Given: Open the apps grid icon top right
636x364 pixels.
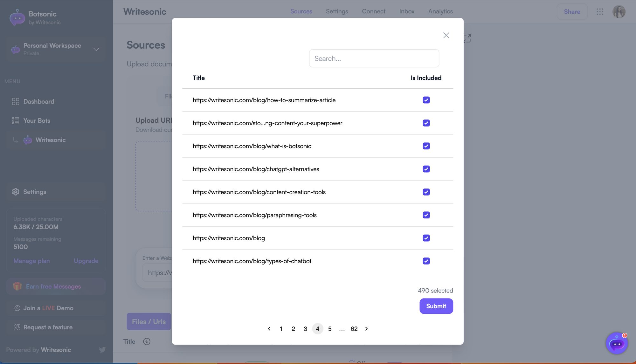Looking at the screenshot, I should [600, 12].
